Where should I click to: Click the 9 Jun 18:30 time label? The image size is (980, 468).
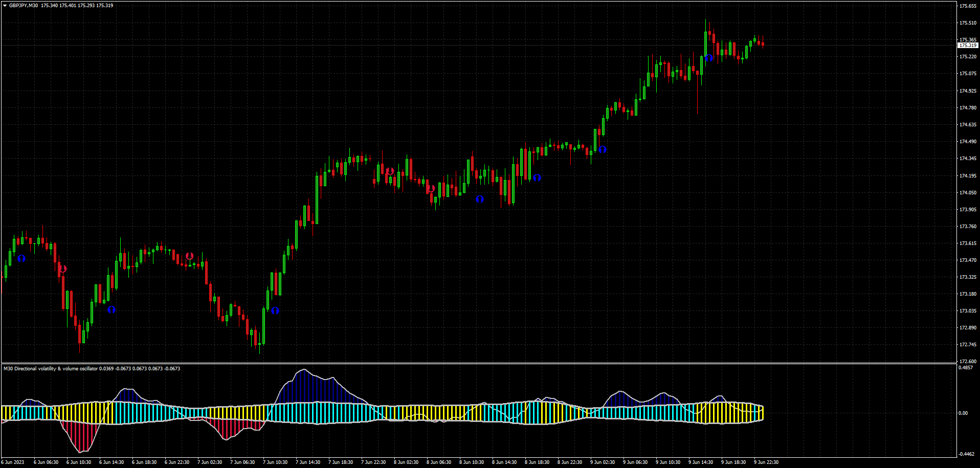733,462
